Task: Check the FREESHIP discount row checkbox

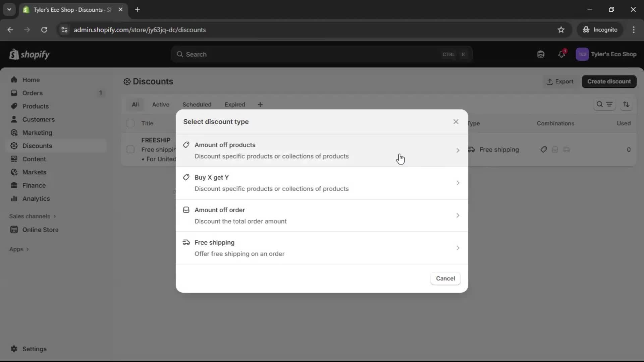Action: tap(130, 149)
